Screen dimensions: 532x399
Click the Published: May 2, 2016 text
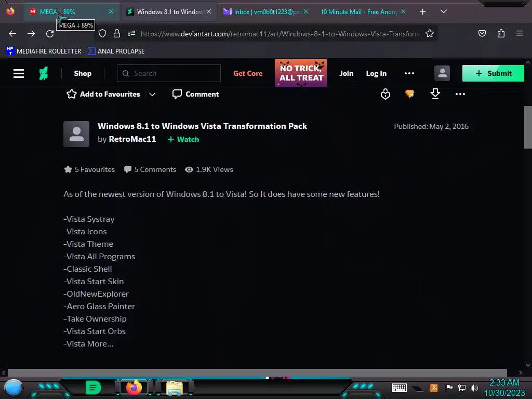click(431, 126)
